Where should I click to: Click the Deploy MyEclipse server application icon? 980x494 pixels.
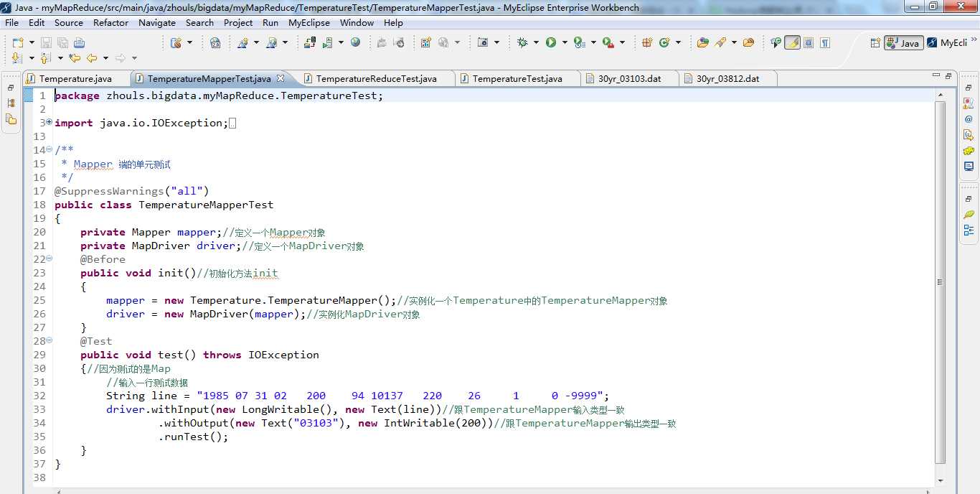(x=310, y=42)
